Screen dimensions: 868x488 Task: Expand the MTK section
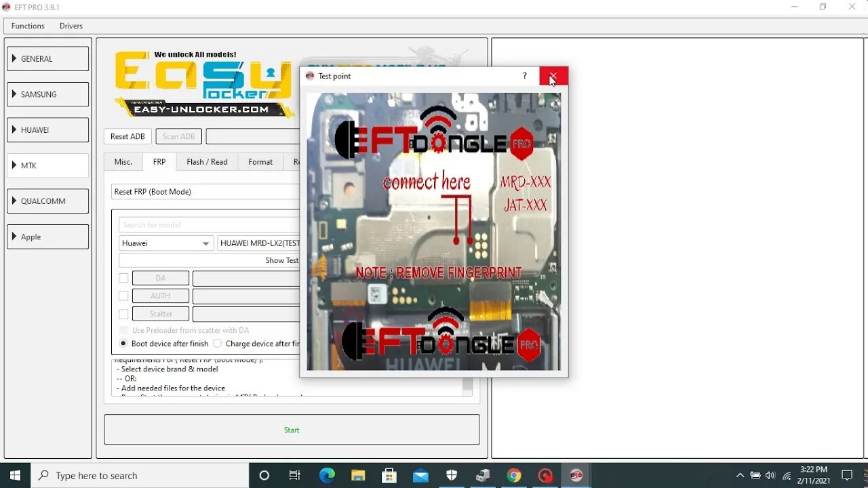tap(47, 165)
